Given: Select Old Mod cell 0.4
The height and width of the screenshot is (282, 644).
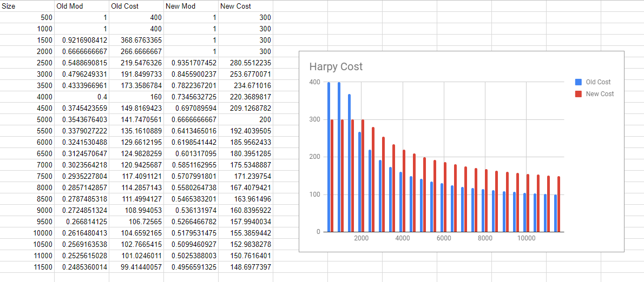Looking at the screenshot, I should [82, 97].
